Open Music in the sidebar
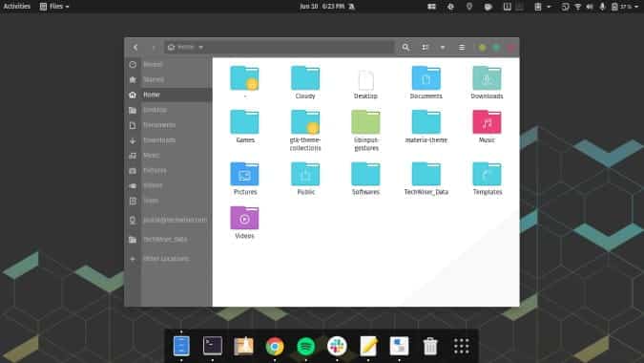Viewport: 644px width, 363px height. click(x=168, y=156)
